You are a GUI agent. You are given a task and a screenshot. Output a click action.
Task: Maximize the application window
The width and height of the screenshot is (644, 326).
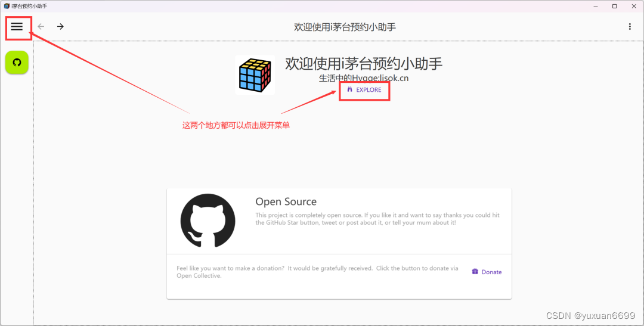pyautogui.click(x=614, y=6)
